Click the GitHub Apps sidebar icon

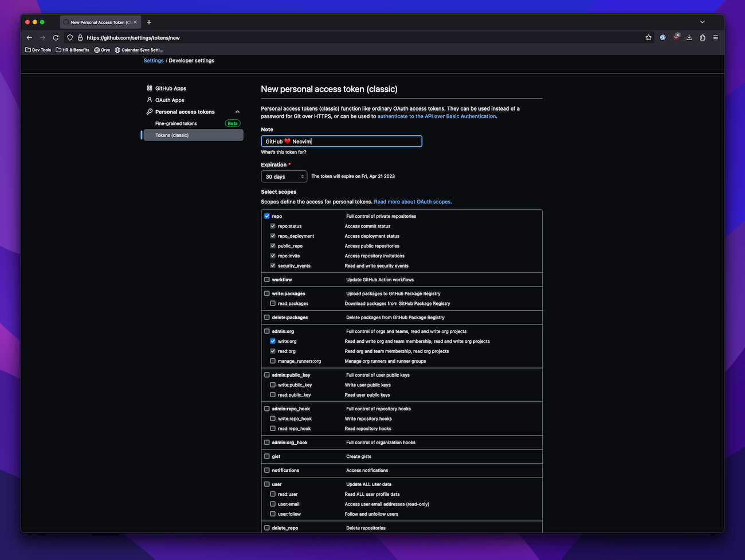tap(148, 88)
